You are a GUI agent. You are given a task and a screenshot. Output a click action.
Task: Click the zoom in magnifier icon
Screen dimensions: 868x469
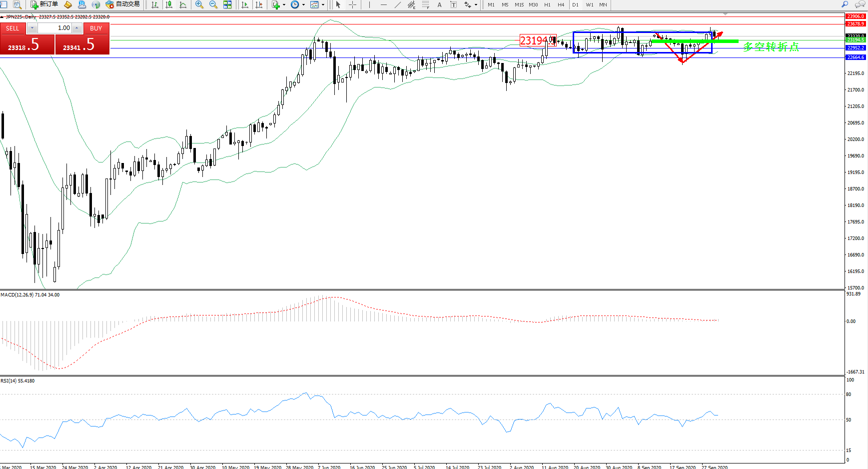[x=199, y=4]
